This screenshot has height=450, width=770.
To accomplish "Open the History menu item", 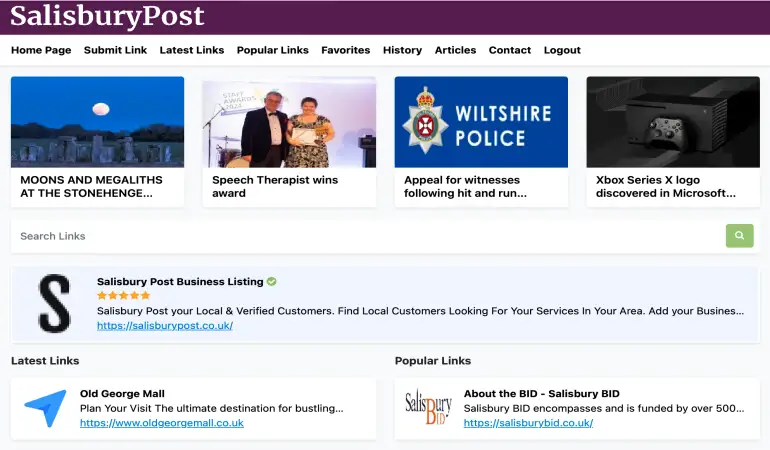I will (x=402, y=50).
